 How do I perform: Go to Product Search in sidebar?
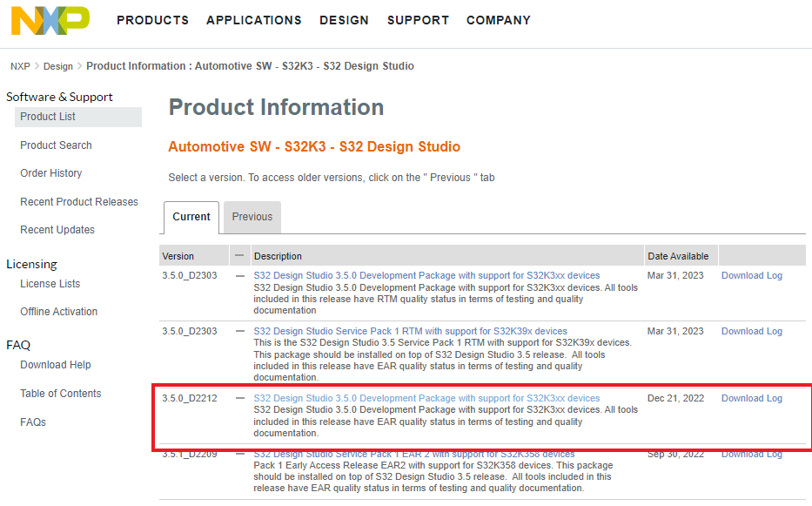click(56, 145)
